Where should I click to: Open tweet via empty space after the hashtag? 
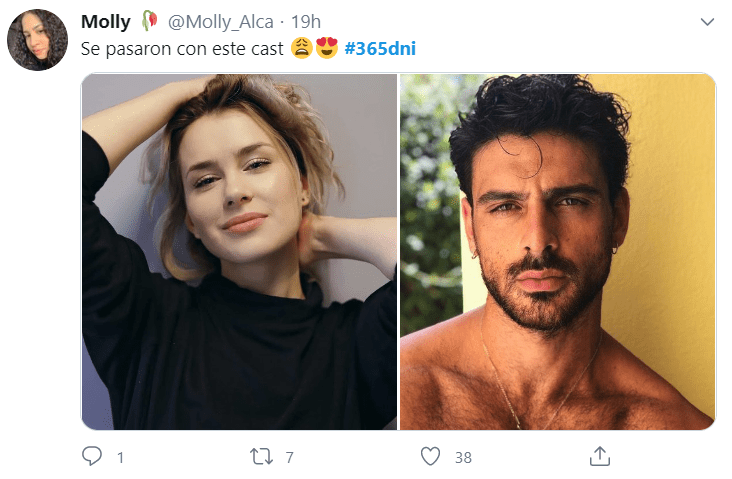point(560,49)
